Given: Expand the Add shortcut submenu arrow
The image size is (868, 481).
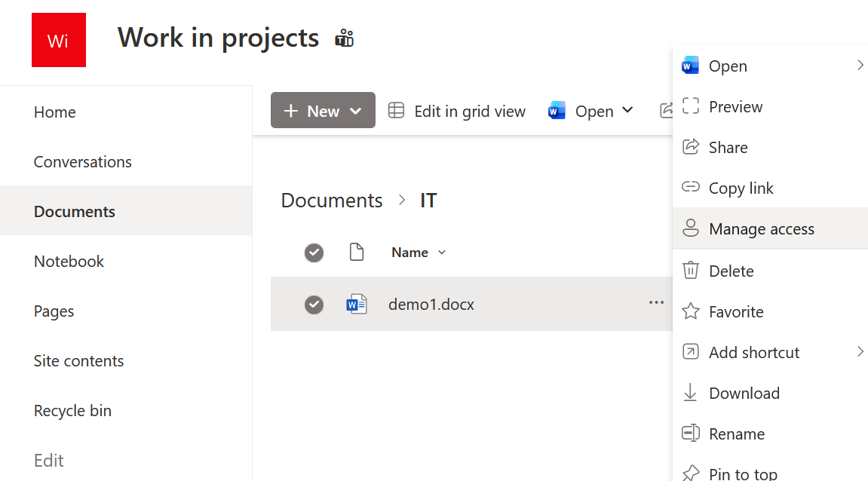Looking at the screenshot, I should 860,352.
